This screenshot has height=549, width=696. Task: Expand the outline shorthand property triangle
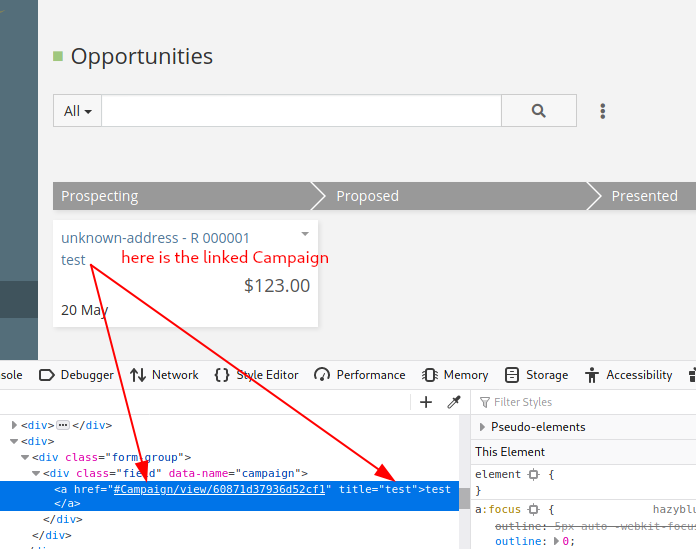point(557,541)
